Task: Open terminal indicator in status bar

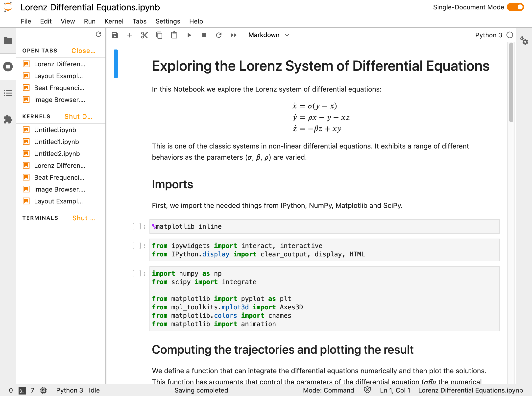Action: [22, 390]
